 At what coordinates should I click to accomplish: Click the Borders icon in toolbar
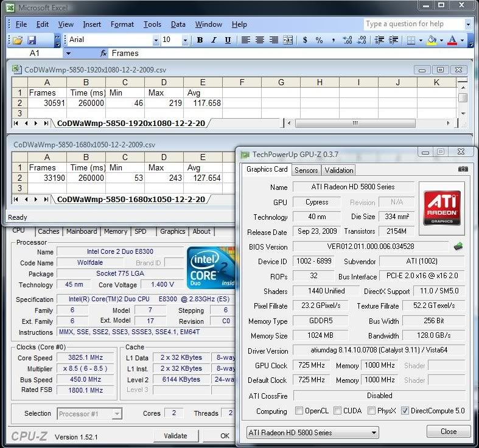[411, 40]
